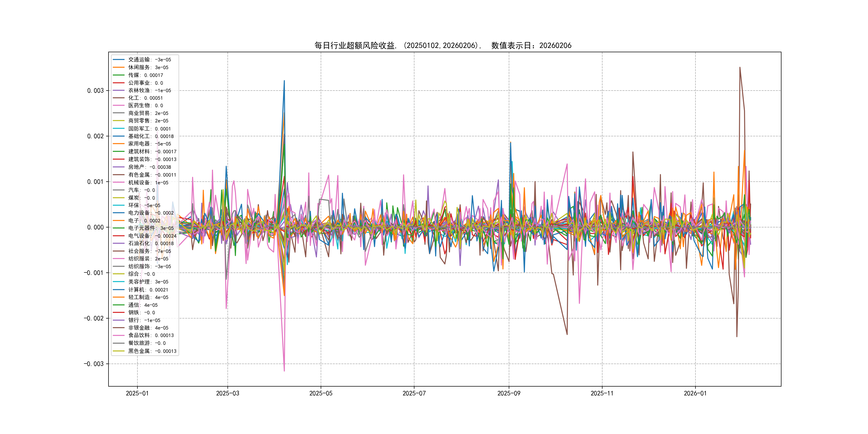This screenshot has height=434, width=868.
Task: Click the 石油石化 legend entry
Action: click(151, 243)
